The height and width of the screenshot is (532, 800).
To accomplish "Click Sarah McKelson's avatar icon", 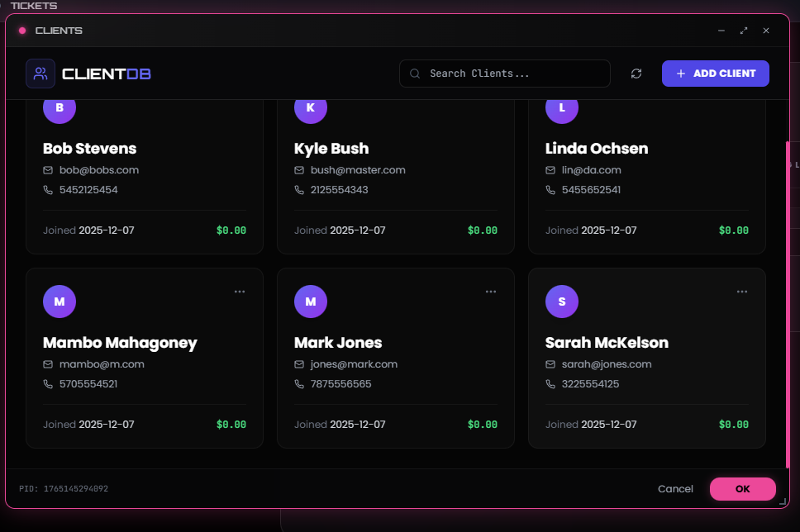I will [562, 302].
